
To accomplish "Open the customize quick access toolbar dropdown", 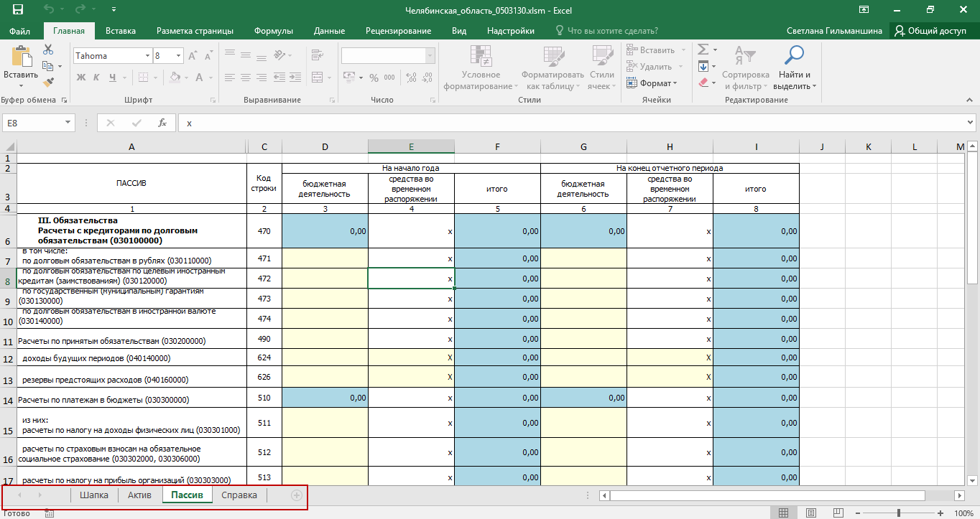I will 114,10.
